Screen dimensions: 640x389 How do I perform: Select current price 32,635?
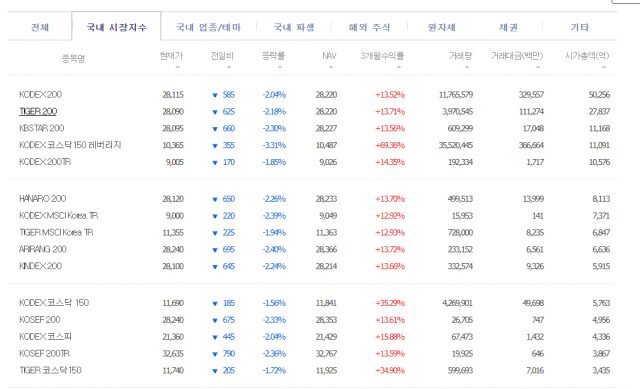point(173,353)
